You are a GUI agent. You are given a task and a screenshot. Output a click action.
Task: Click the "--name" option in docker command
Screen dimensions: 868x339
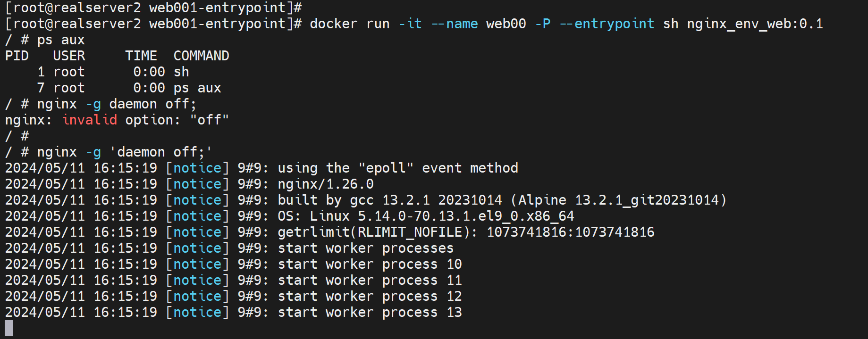point(454,24)
